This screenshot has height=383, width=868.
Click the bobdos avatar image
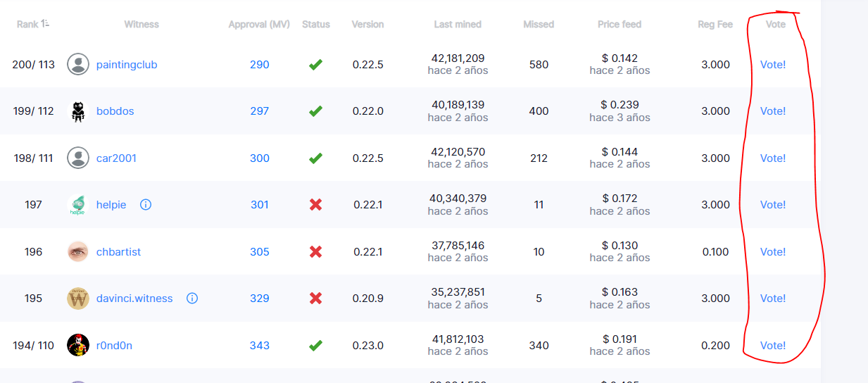click(x=78, y=111)
